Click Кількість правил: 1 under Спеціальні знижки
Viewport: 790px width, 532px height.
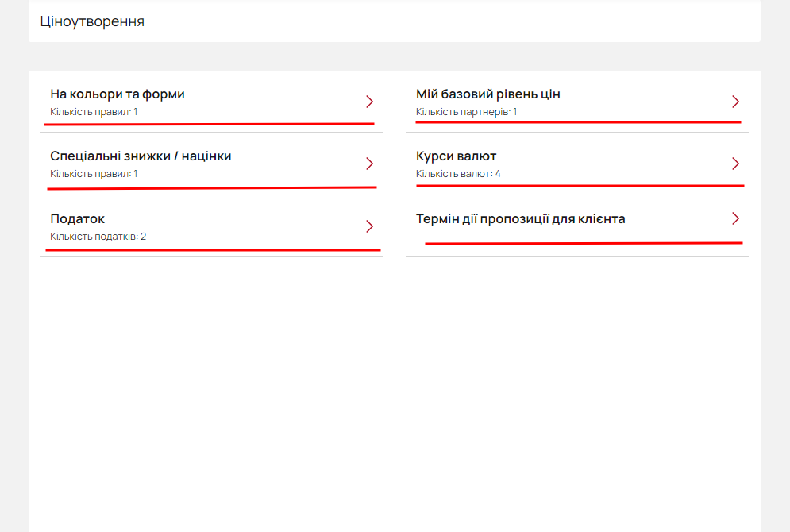(94, 174)
